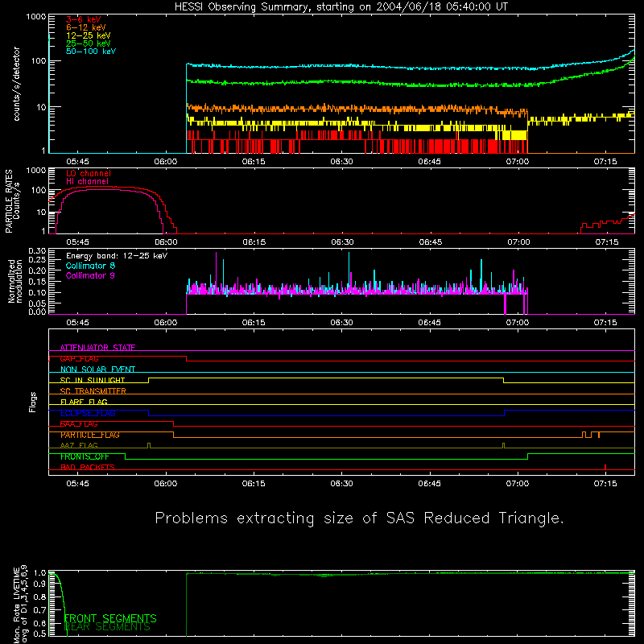Click the BAD_PACKETS flag label
The image size is (644, 644).
tap(88, 468)
